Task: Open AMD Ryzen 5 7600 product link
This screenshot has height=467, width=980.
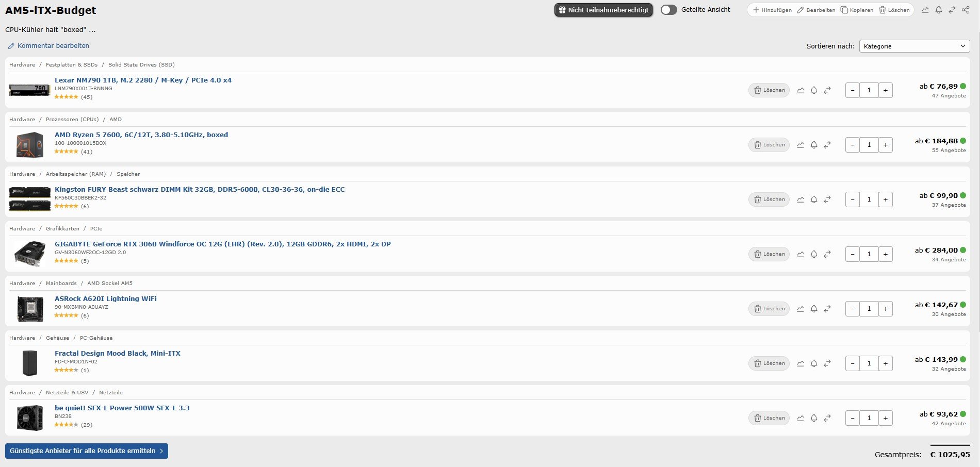Action: pyautogui.click(x=141, y=135)
